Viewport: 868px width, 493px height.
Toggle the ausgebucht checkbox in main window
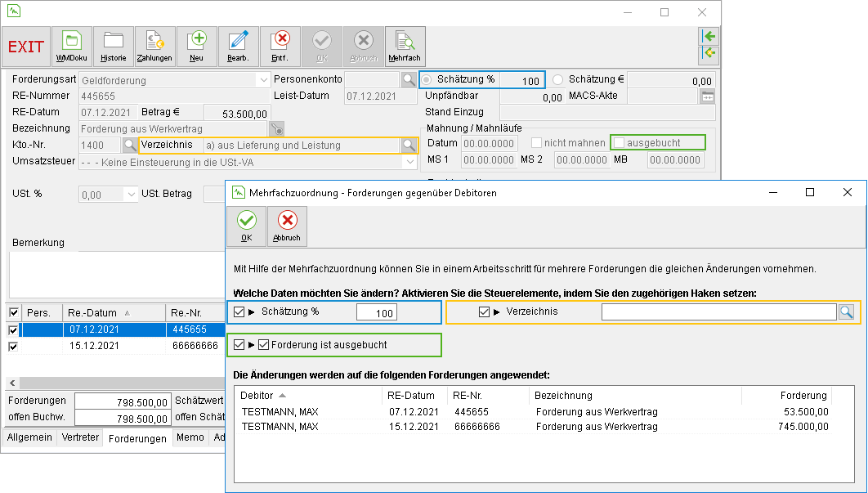[619, 143]
